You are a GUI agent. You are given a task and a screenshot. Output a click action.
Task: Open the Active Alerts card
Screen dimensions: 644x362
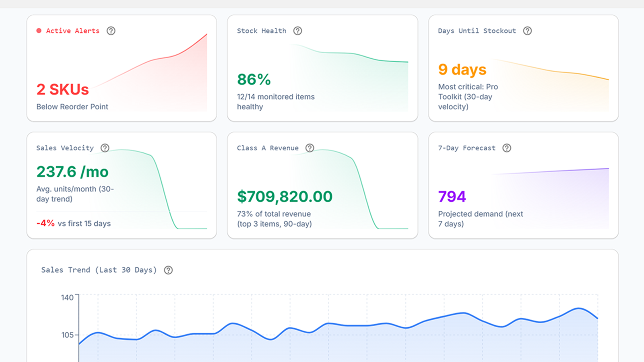pos(122,68)
